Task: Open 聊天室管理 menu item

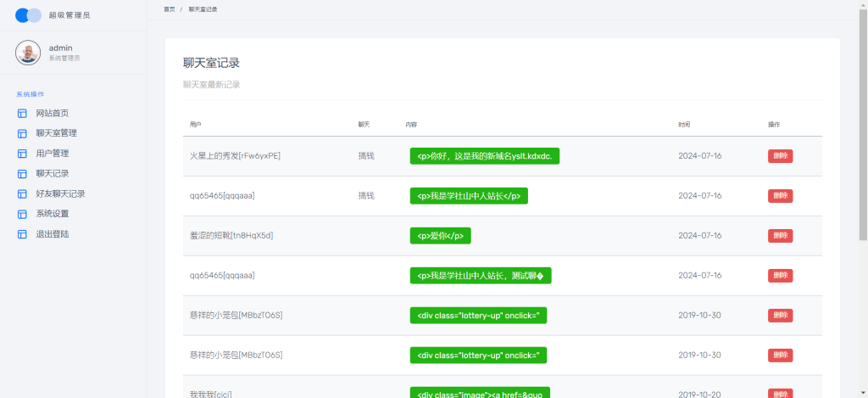Action: [56, 133]
